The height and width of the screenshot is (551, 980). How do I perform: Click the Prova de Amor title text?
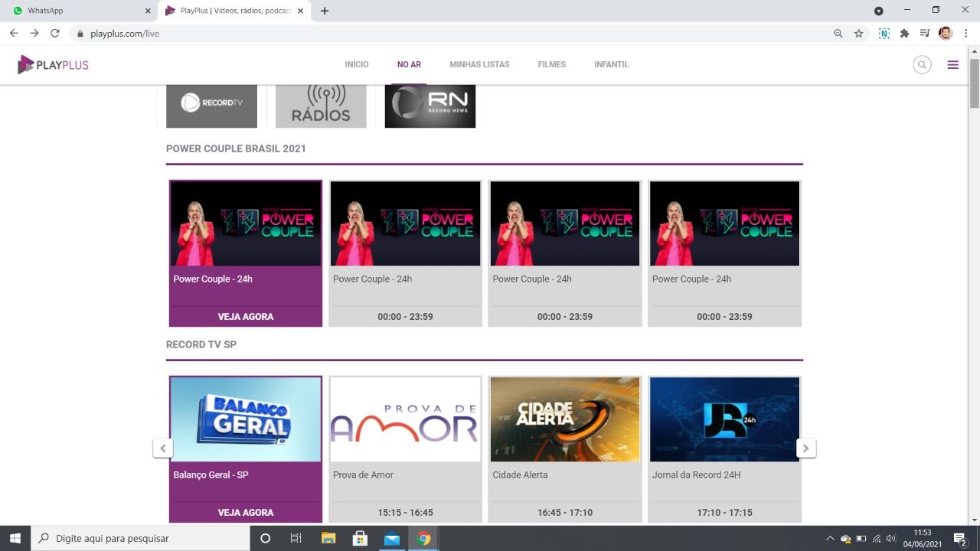tap(363, 474)
